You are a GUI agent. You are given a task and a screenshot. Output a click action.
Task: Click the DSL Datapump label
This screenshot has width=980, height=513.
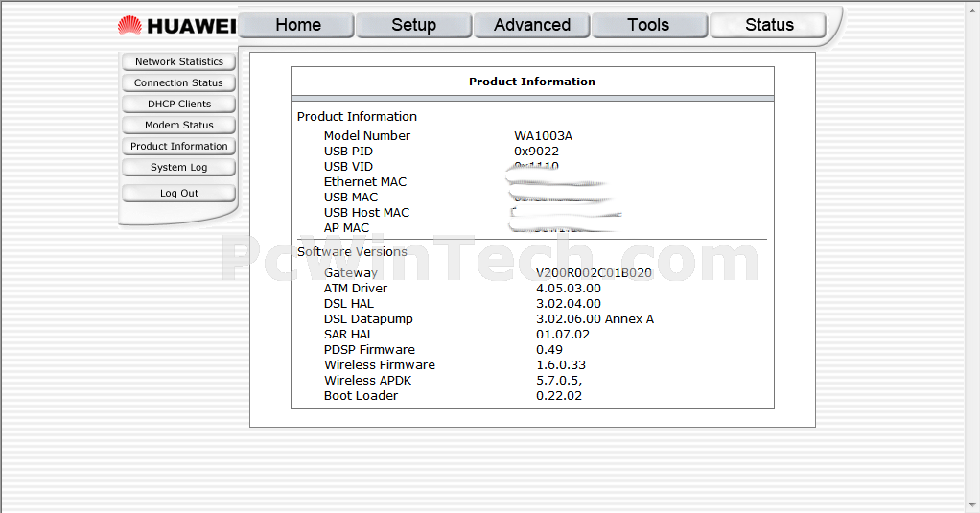click(368, 319)
